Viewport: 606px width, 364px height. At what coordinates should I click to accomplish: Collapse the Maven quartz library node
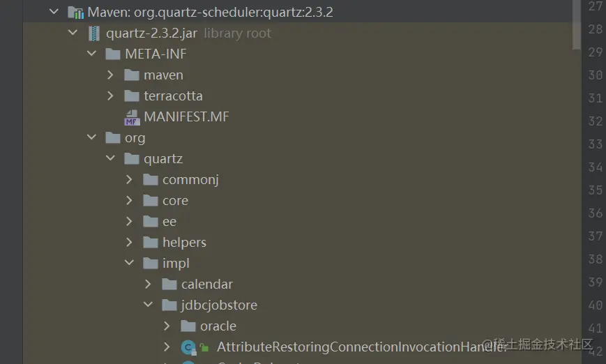54,12
